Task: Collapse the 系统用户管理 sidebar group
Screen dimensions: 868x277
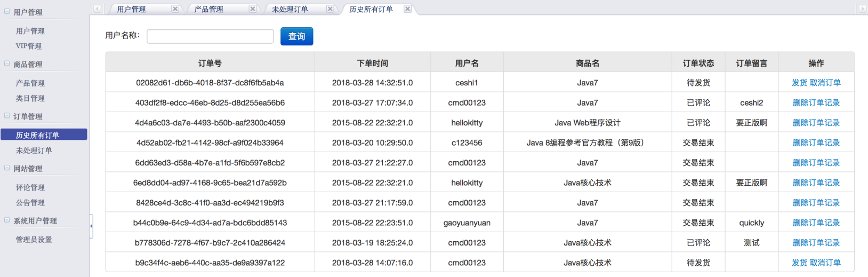Action: coord(7,220)
